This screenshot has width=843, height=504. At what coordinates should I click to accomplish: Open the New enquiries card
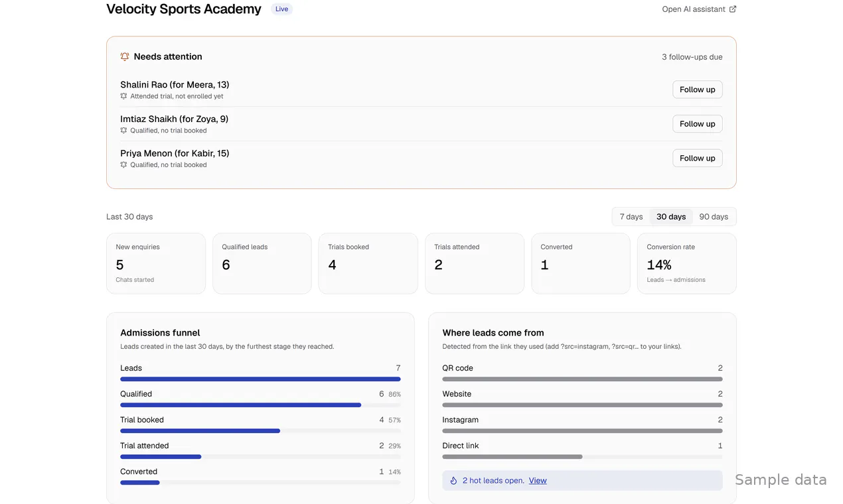point(156,263)
